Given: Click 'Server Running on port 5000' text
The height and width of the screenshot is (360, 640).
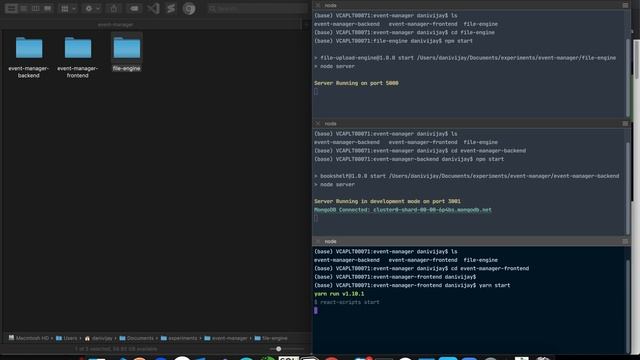Looking at the screenshot, I should 356,83.
